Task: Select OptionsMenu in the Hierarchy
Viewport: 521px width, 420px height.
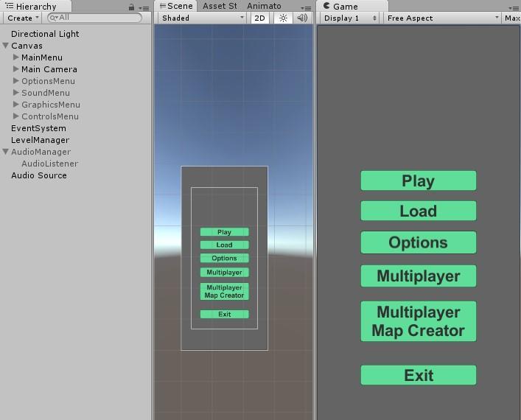Action: 48,81
